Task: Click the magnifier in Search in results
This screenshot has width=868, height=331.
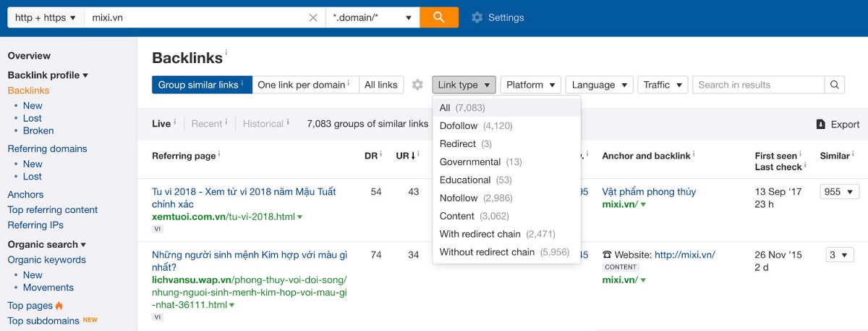Action: [x=835, y=85]
